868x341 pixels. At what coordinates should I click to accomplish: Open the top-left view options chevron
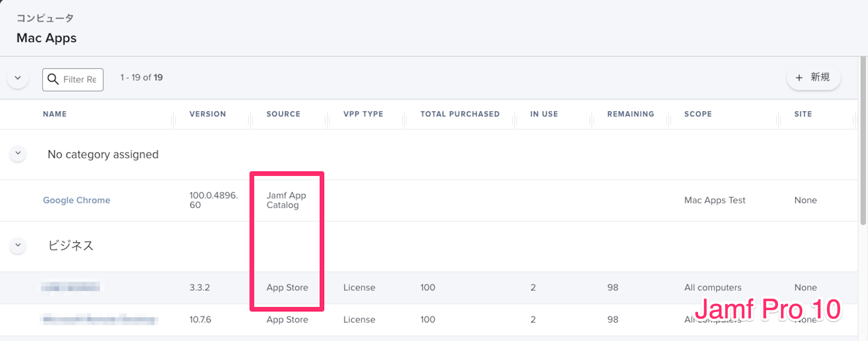18,78
